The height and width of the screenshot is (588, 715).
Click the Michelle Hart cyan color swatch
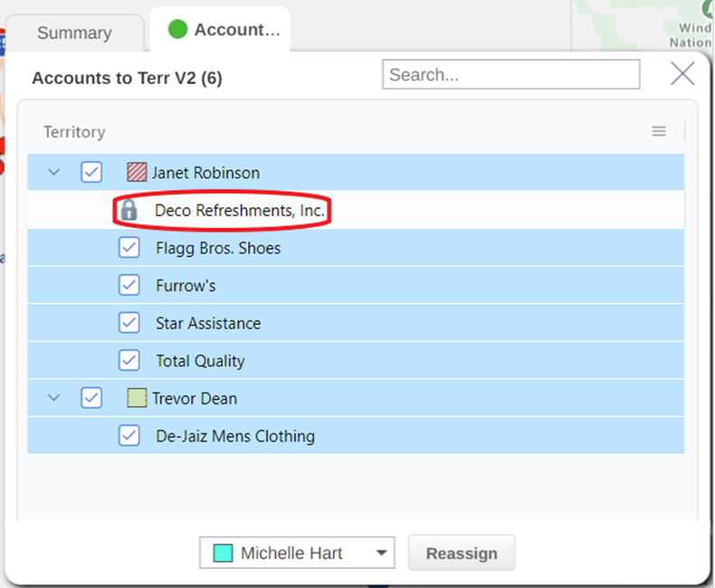[x=223, y=553]
